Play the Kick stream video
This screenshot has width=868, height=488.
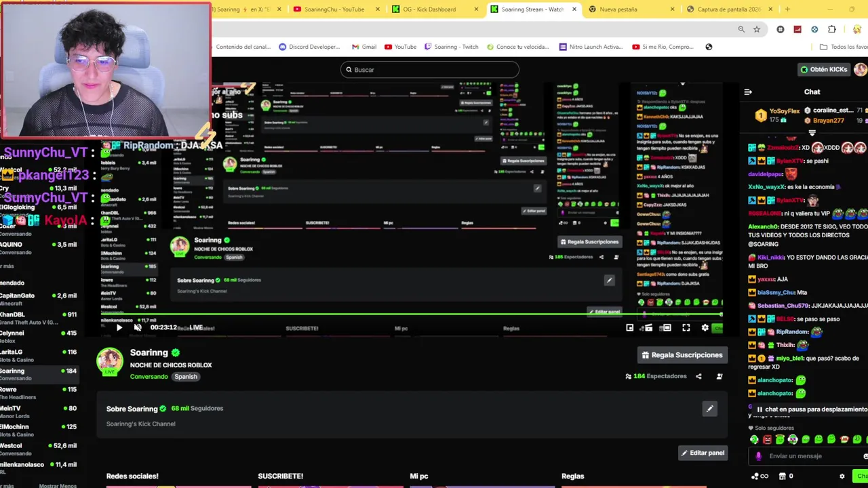click(x=119, y=327)
